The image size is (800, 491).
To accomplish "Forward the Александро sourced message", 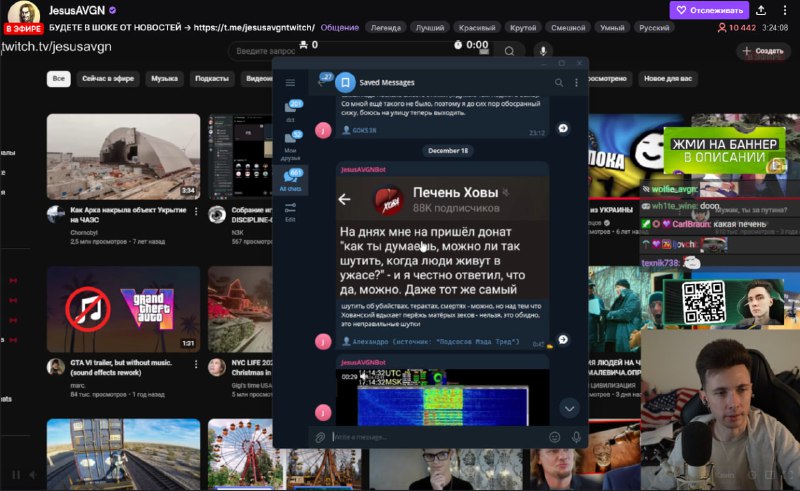I will coord(563,339).
